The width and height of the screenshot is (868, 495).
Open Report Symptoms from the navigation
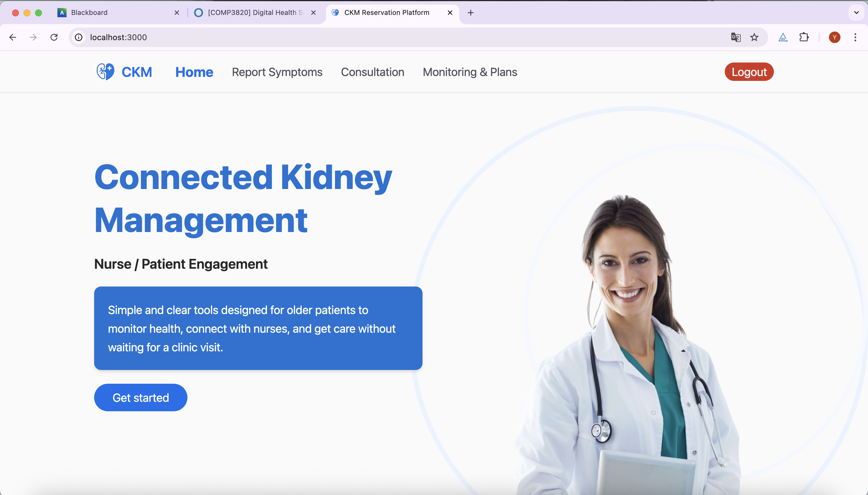click(277, 72)
